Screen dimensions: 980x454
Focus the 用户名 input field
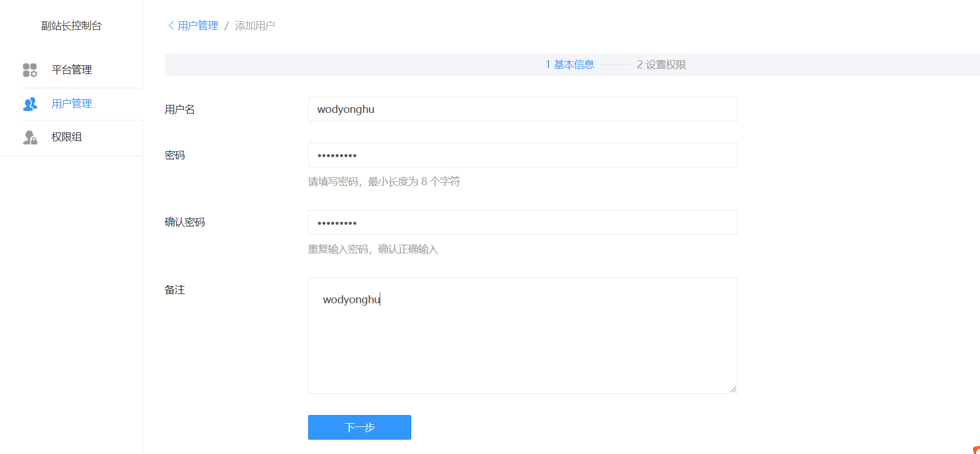tap(522, 109)
